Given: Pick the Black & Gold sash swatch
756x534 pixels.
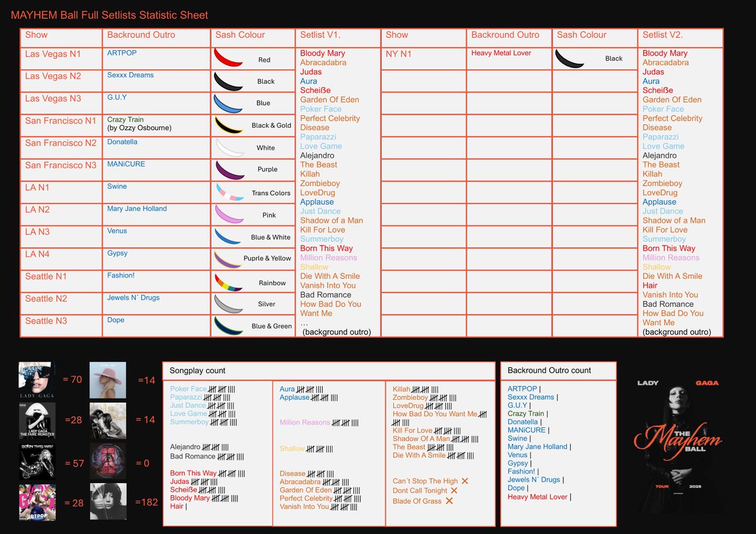Looking at the screenshot, I should pyautogui.click(x=229, y=125).
